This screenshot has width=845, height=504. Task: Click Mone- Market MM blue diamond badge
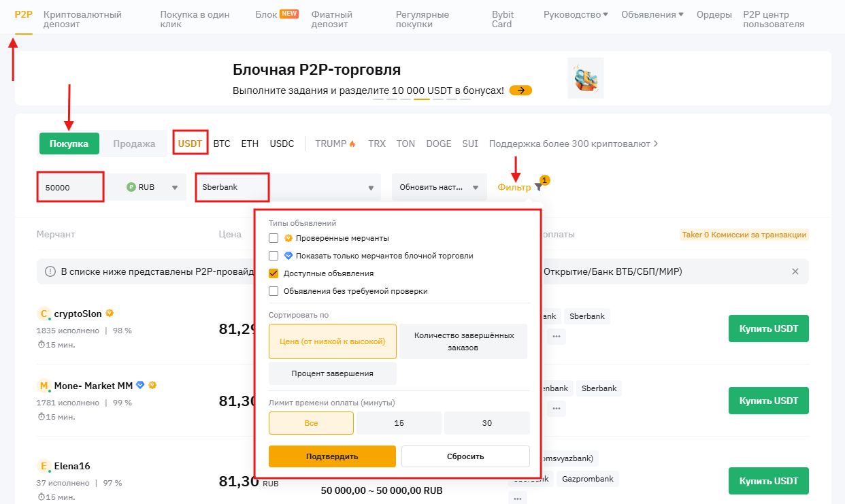(x=140, y=386)
